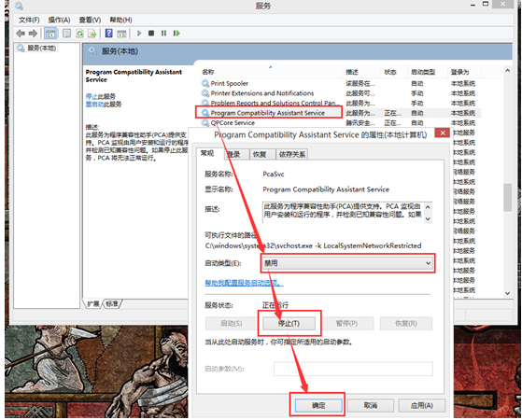522x420 pixels.
Task: Click the green Refresh toolbar icon
Action: coord(79,34)
